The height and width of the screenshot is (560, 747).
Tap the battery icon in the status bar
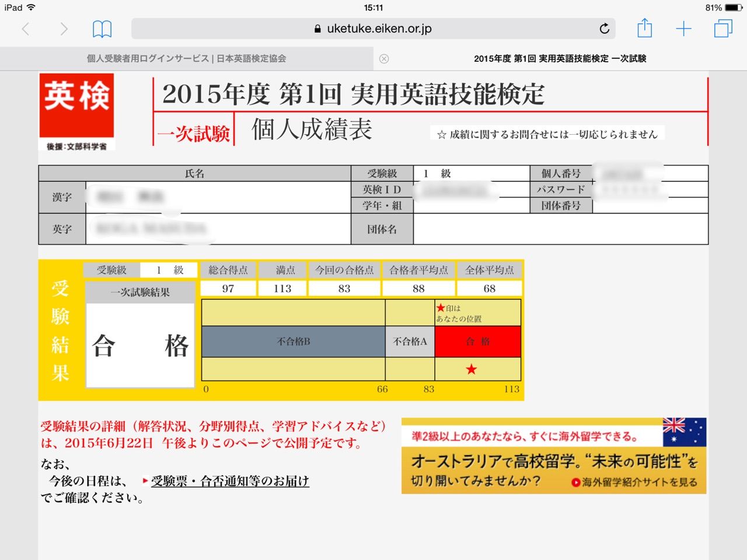[734, 8]
